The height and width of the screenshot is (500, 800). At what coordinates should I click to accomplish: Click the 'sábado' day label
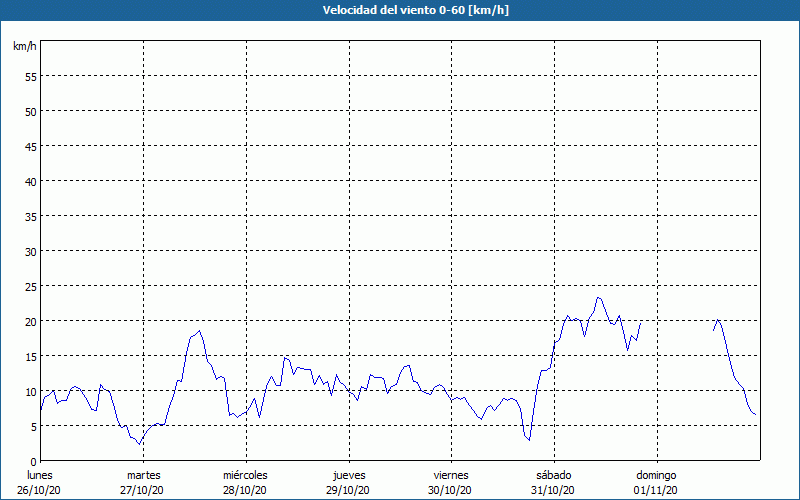[554, 475]
